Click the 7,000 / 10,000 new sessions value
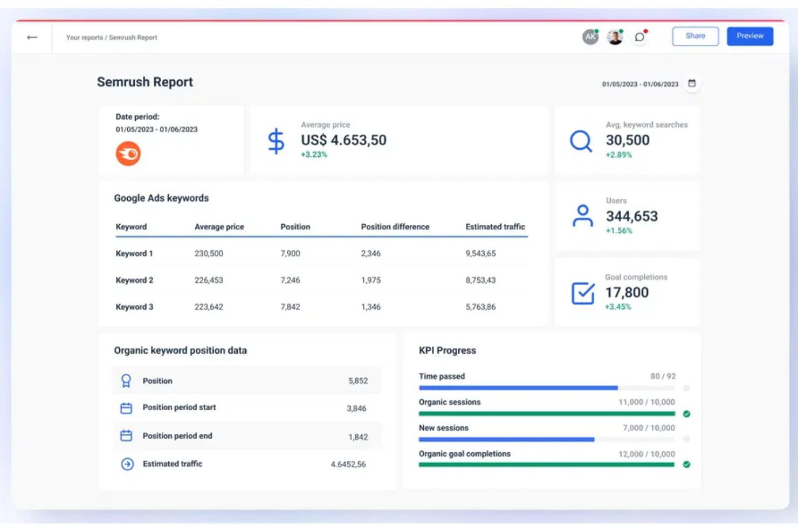The height and width of the screenshot is (532, 798). click(x=649, y=428)
